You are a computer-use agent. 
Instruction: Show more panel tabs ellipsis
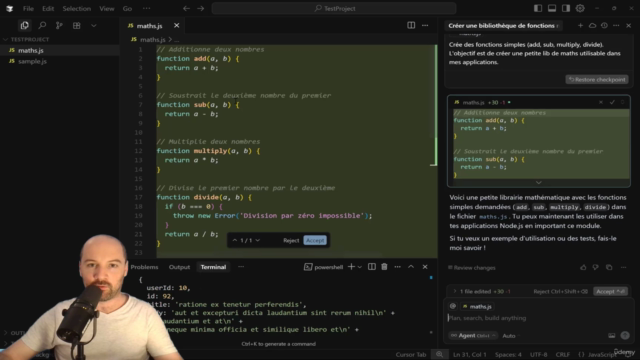click(x=241, y=267)
